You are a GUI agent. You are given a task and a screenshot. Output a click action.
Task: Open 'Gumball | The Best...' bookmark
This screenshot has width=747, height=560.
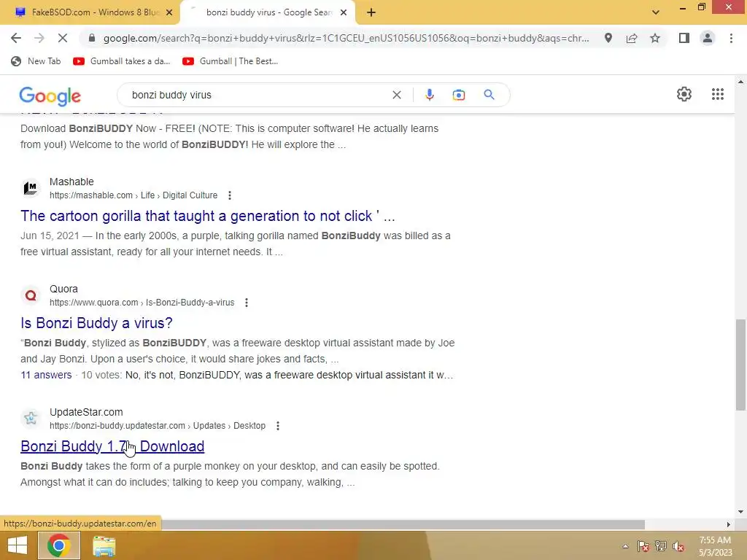click(231, 61)
